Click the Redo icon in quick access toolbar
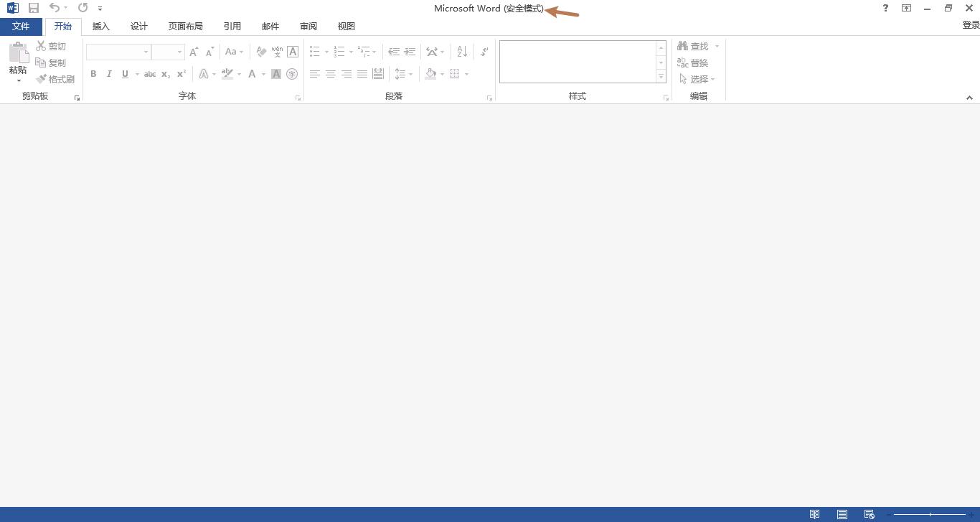 [x=83, y=8]
